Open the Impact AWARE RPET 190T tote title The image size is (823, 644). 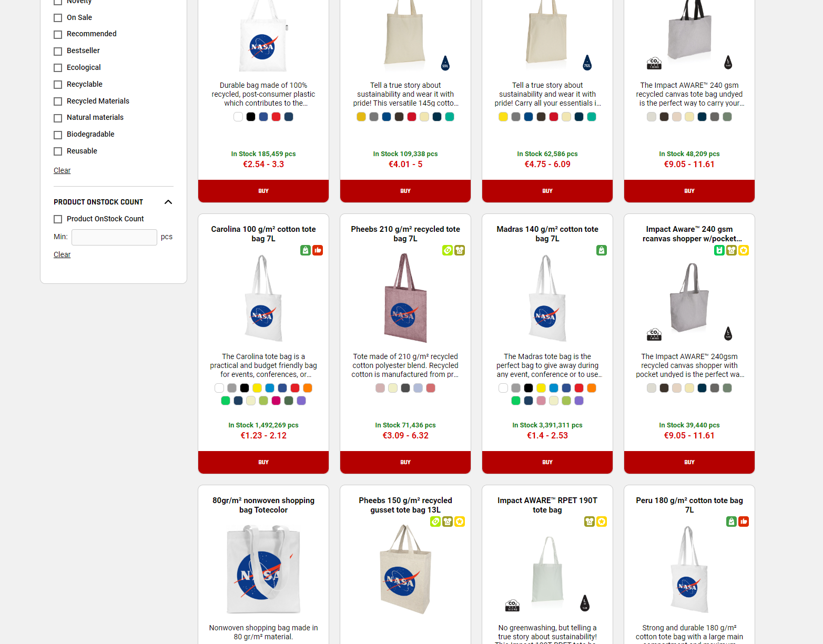547,505
